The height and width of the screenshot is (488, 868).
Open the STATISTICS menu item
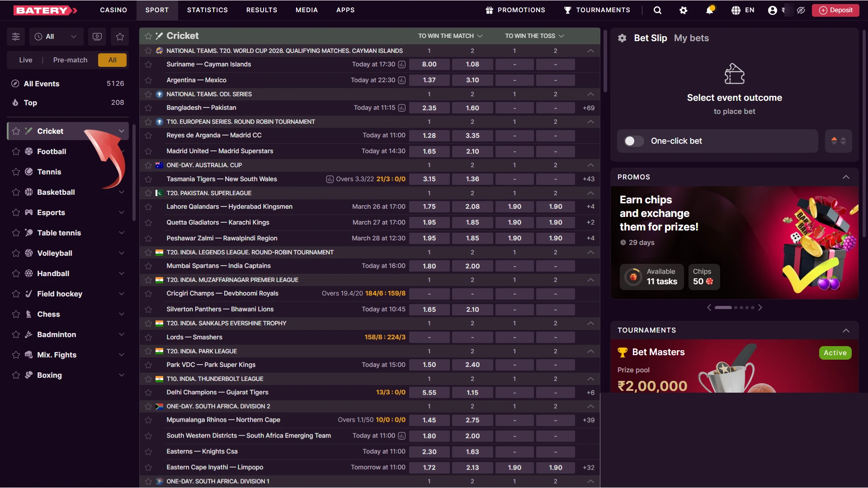[x=208, y=10]
